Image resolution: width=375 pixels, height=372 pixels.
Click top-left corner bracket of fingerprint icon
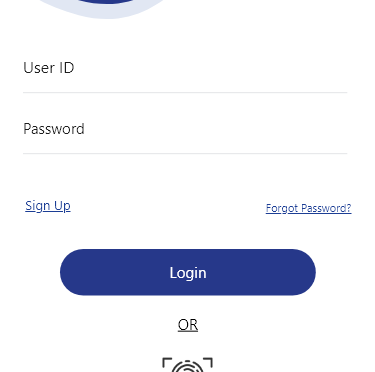tap(167, 362)
